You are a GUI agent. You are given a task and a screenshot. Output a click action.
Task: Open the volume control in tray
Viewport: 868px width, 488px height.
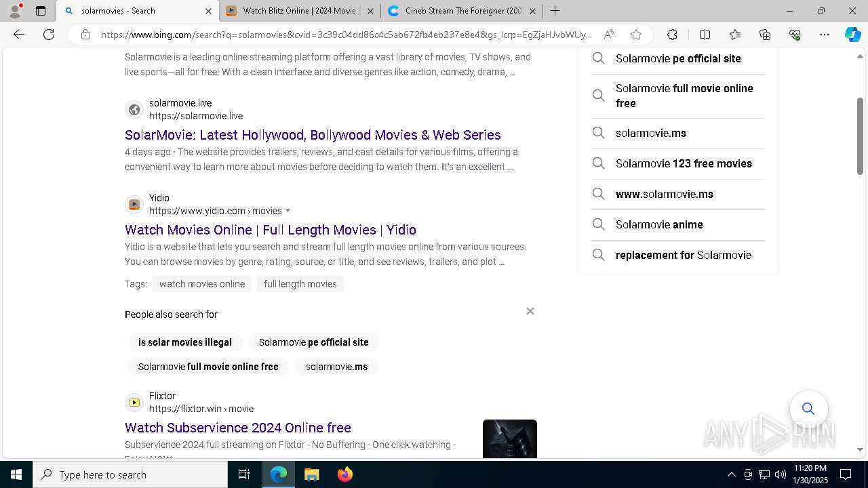click(x=781, y=474)
